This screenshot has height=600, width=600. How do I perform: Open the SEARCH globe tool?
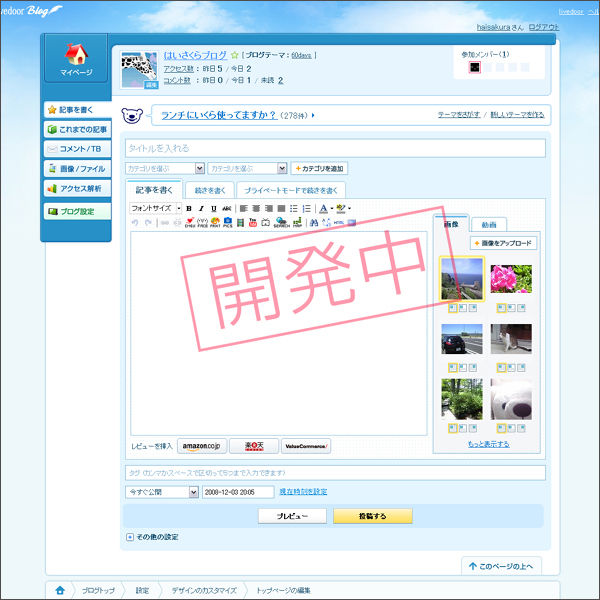[282, 222]
